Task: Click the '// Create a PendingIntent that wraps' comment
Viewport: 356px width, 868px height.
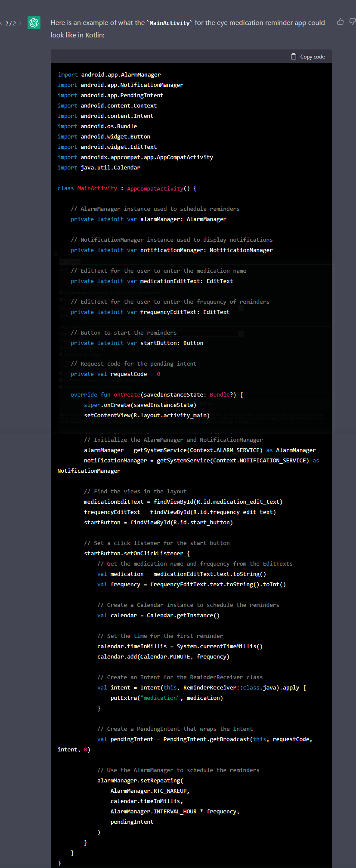Action: pos(175,729)
